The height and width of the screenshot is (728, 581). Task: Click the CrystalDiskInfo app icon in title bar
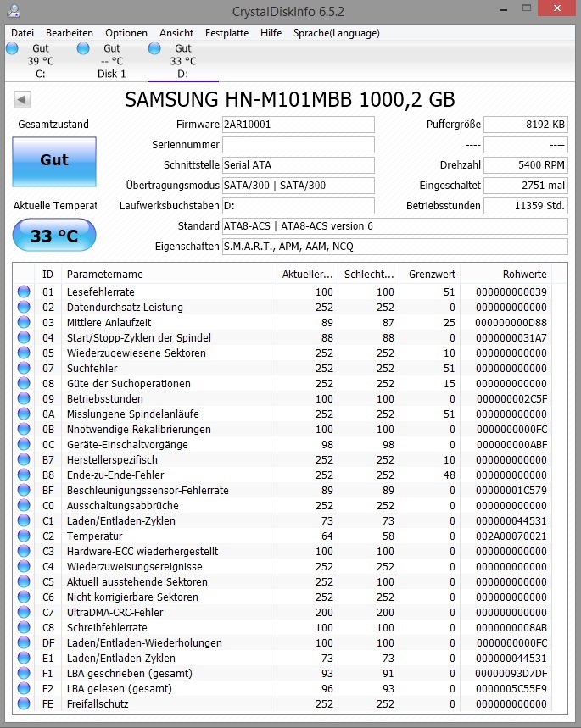tap(14, 11)
